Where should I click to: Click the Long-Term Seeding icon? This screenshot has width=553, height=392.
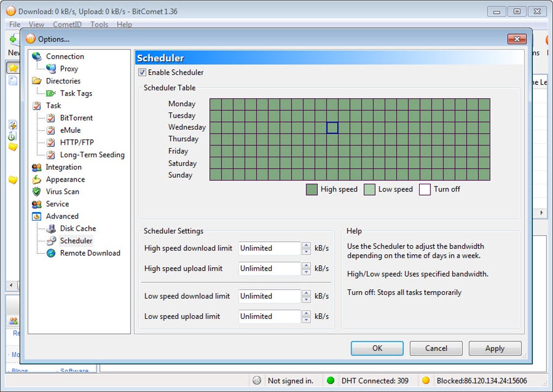pos(51,155)
